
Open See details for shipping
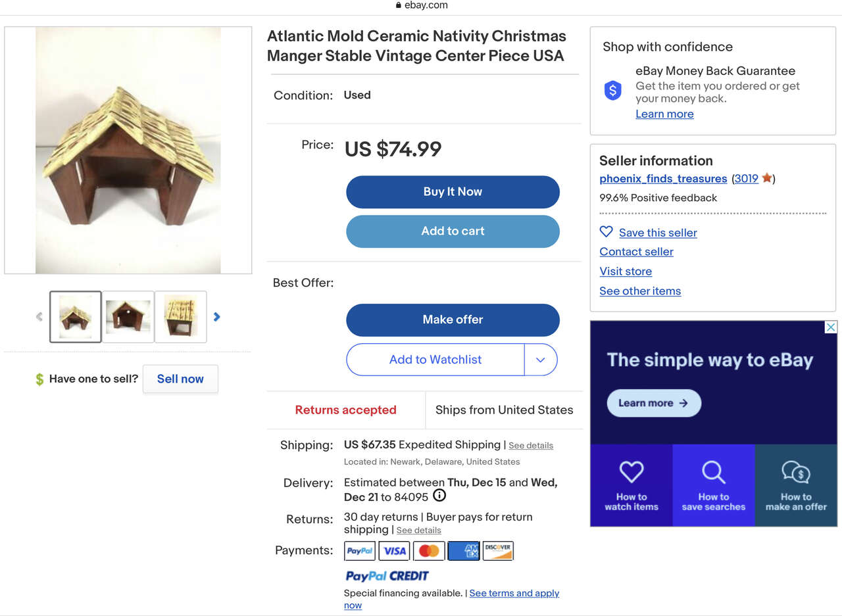coord(531,446)
